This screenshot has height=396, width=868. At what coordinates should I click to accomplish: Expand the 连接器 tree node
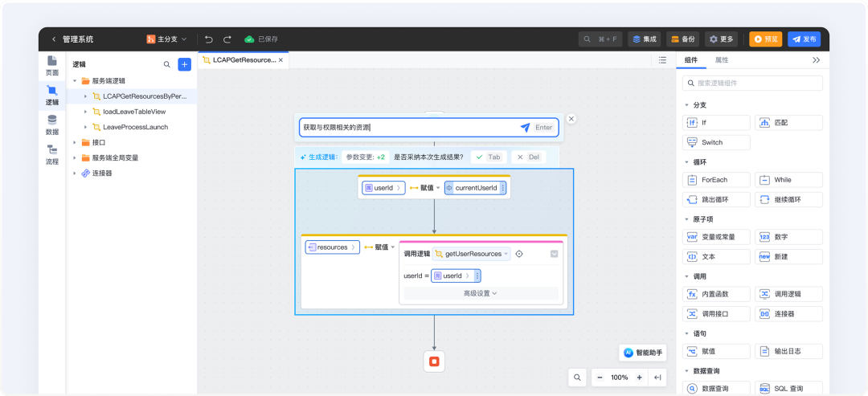(x=74, y=174)
